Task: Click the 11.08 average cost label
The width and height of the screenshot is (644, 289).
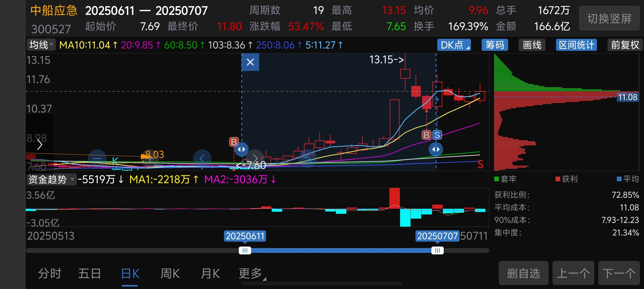Action: point(628,97)
